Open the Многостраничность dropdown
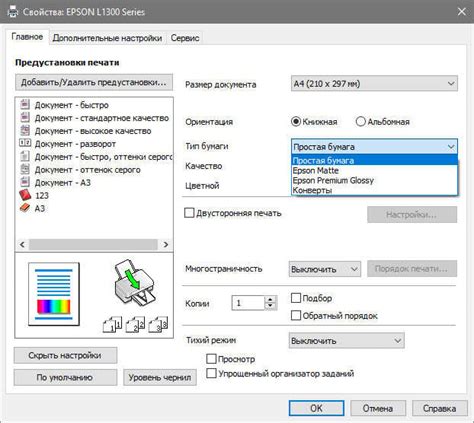The height and width of the screenshot is (423, 474). tap(325, 269)
